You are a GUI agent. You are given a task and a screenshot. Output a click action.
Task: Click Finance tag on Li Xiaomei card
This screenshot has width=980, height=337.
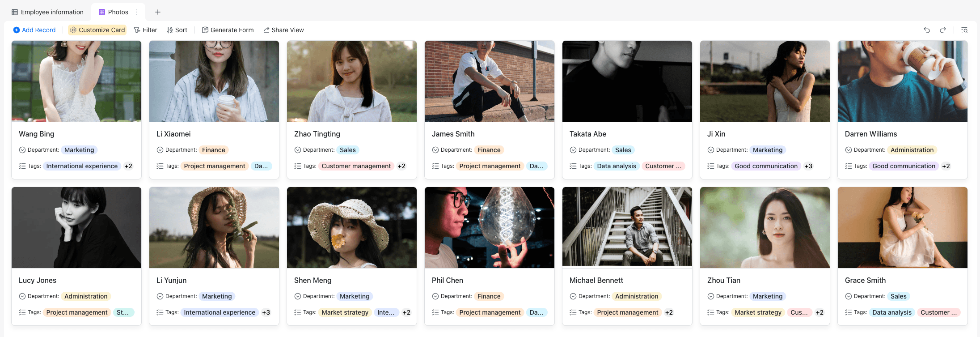click(x=213, y=150)
